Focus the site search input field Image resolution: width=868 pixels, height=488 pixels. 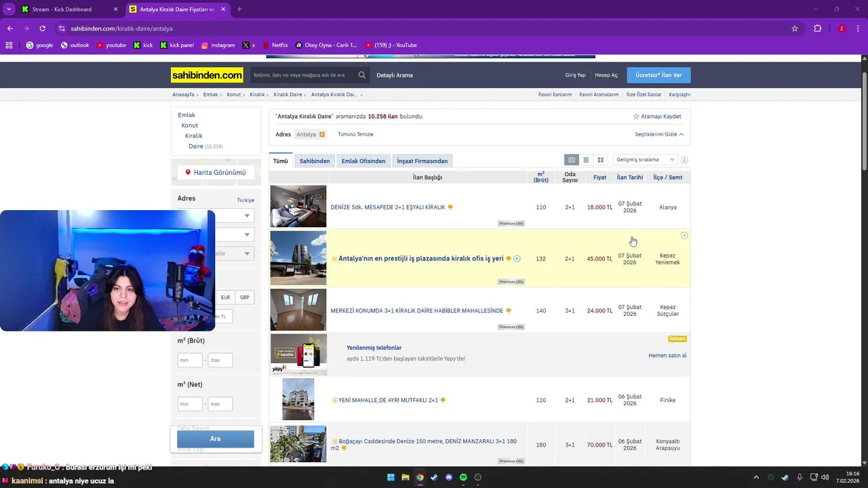click(303, 75)
